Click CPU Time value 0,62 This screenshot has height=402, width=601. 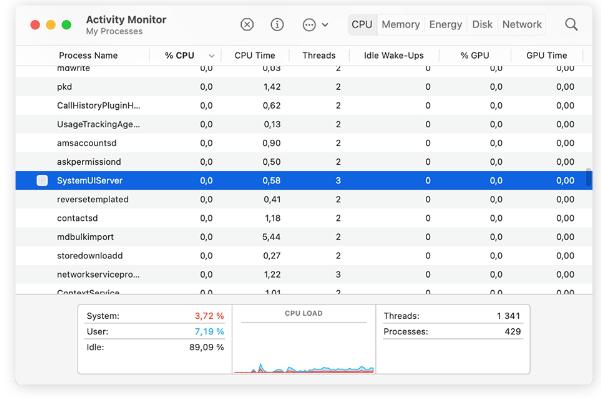tap(271, 105)
